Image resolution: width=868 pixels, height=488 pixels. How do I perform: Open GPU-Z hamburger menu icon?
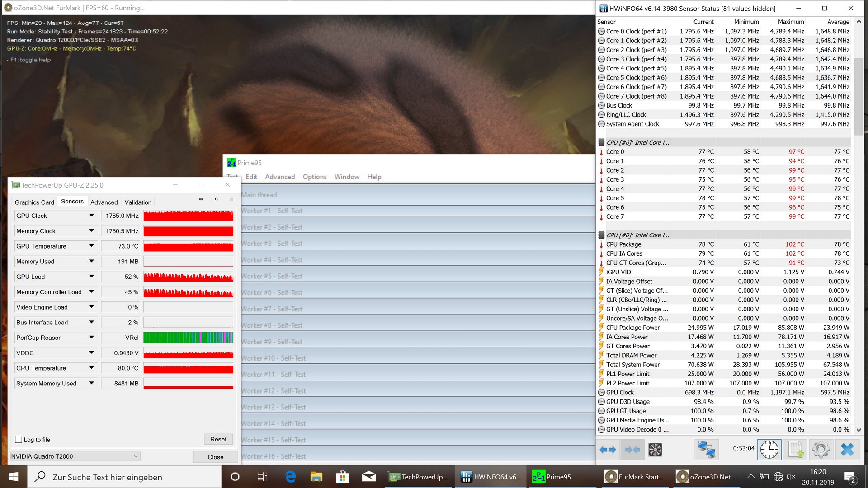coord(231,199)
